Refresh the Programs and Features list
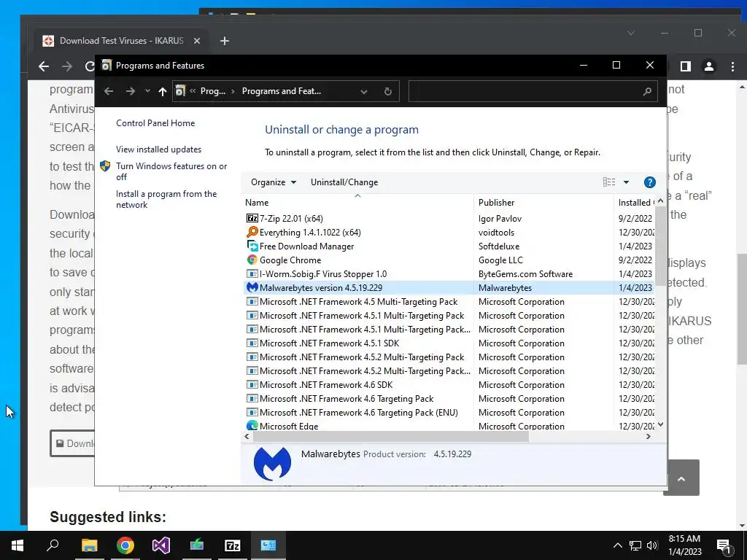The image size is (747, 560). click(x=388, y=91)
